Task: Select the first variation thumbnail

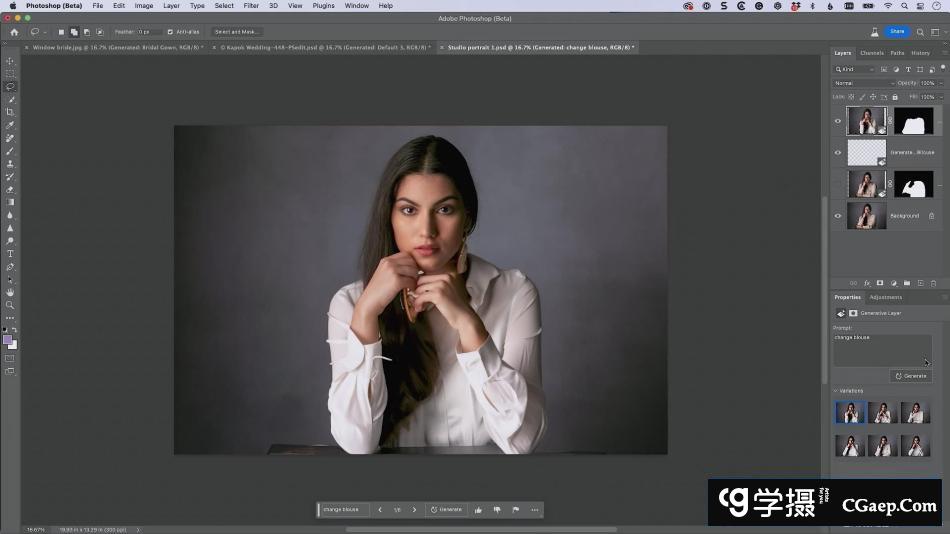Action: 850,412
